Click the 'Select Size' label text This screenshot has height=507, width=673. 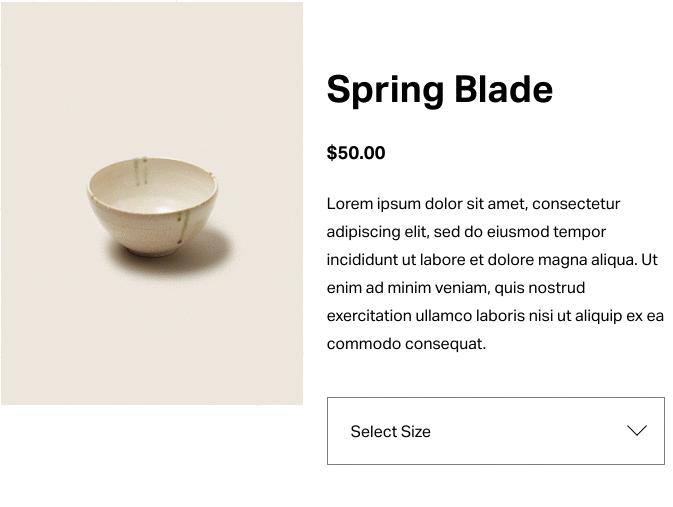390,431
